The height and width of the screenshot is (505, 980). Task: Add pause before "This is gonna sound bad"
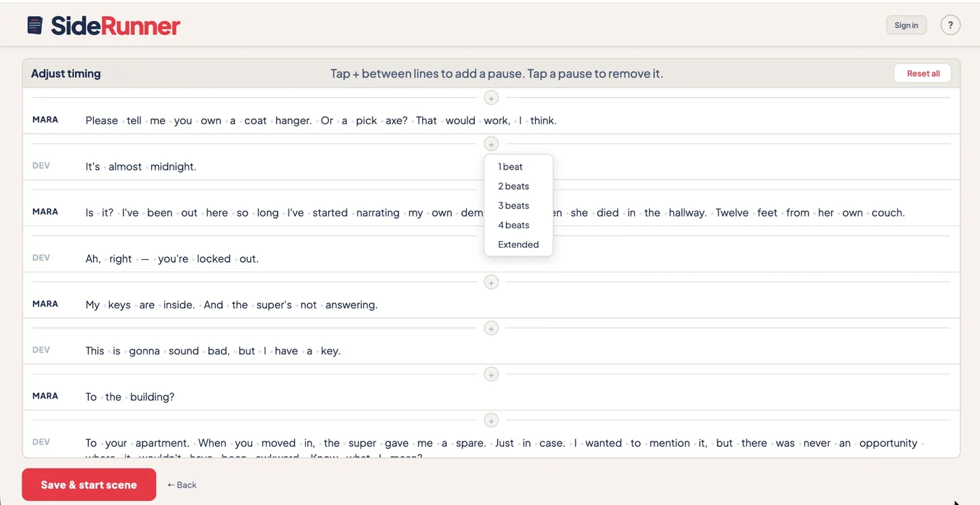(491, 328)
